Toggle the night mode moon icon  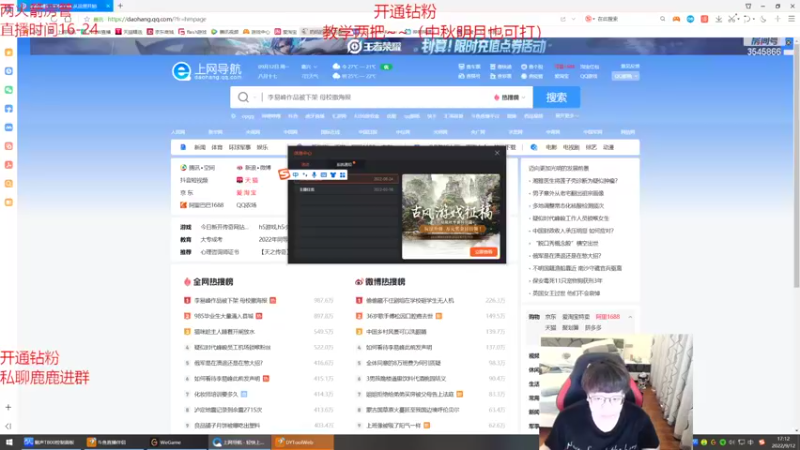tap(763, 19)
